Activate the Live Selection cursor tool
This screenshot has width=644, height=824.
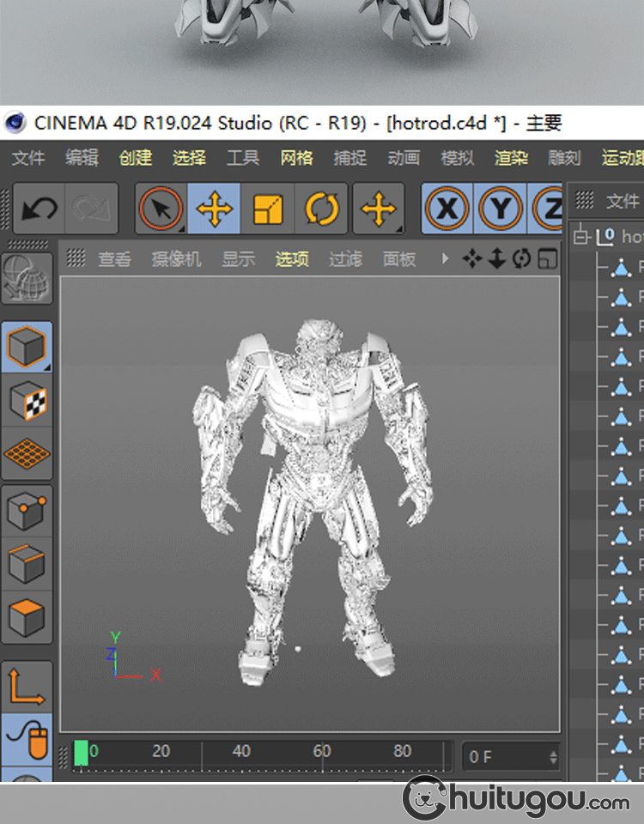point(161,209)
